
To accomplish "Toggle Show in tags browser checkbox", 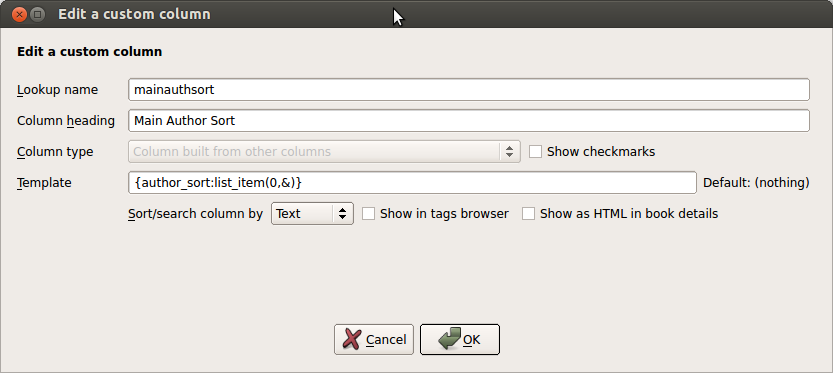I will pyautogui.click(x=369, y=214).
